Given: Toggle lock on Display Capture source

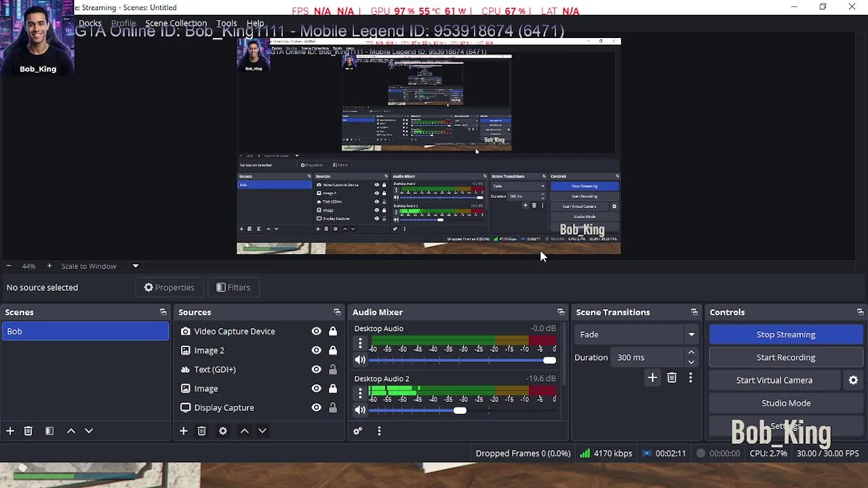Looking at the screenshot, I should coord(333,407).
